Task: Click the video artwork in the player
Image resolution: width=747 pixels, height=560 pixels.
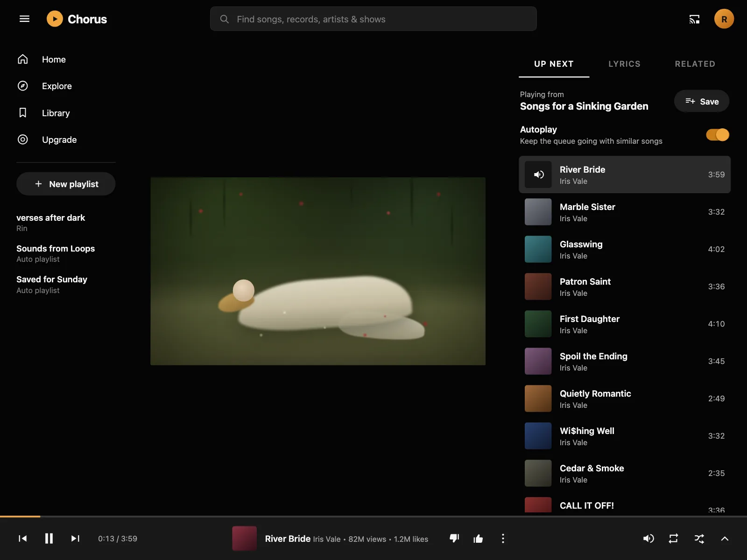Action: pyautogui.click(x=318, y=271)
